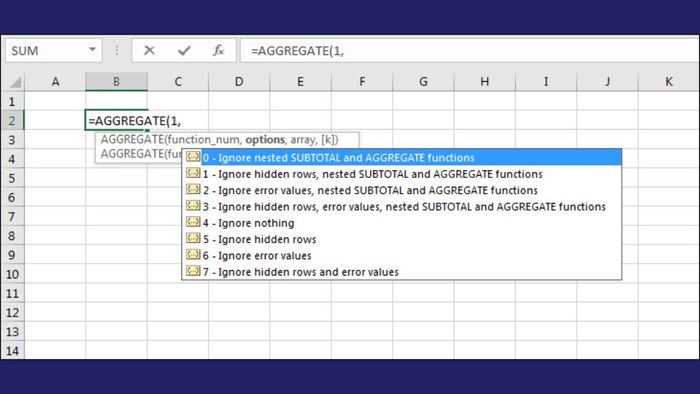Select column H header
The width and height of the screenshot is (700, 394).
484,82
